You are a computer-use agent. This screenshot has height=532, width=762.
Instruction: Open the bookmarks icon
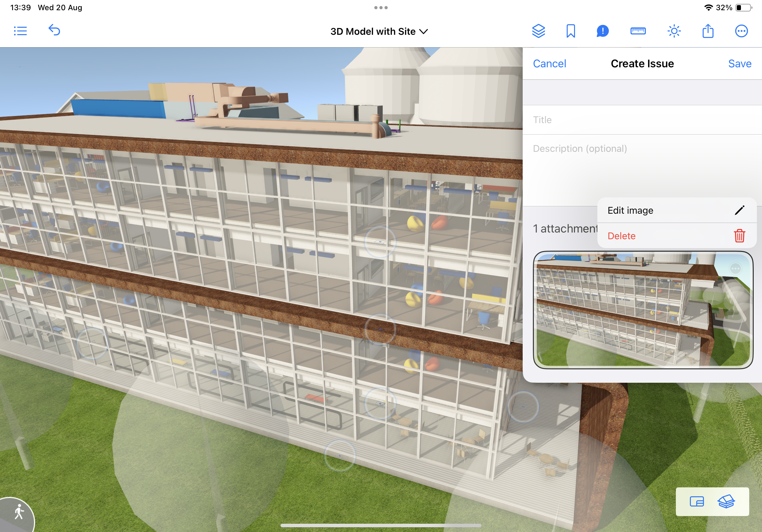(x=571, y=31)
